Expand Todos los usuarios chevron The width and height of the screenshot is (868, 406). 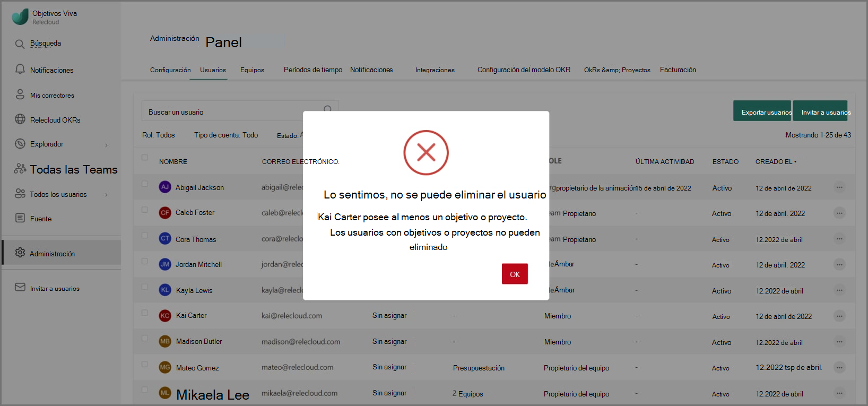pyautogui.click(x=106, y=195)
